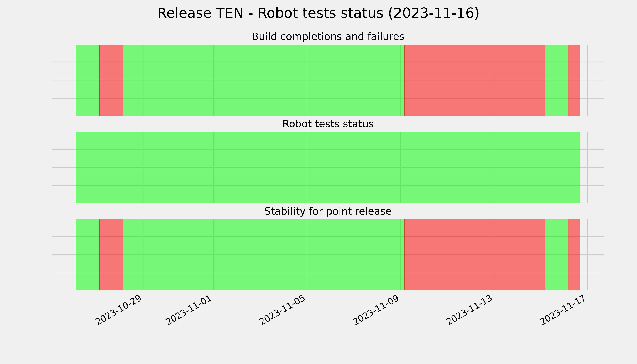
Task: Click the large red block in Stability chart
Action: click(x=475, y=255)
